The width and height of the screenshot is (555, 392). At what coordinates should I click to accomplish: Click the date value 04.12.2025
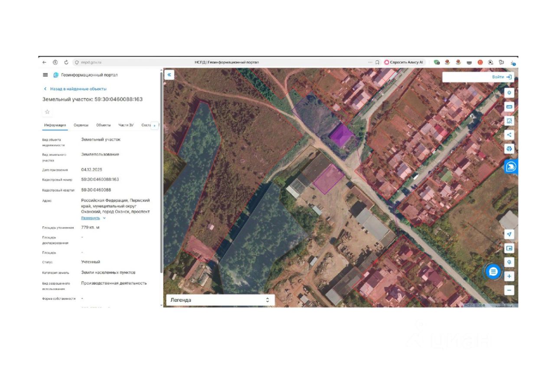click(x=91, y=170)
